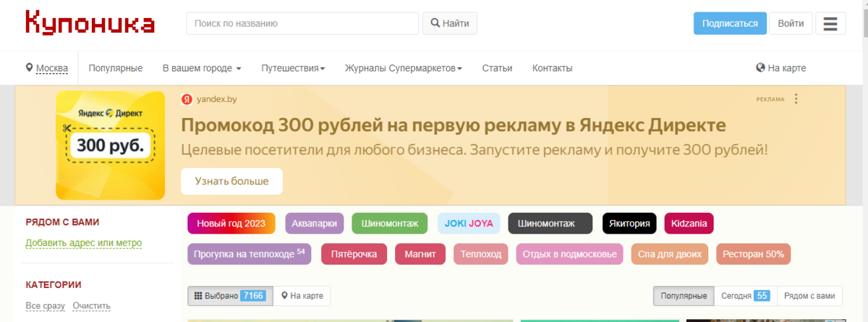The width and height of the screenshot is (868, 322).
Task: Click the Войти button
Action: coord(791,23)
